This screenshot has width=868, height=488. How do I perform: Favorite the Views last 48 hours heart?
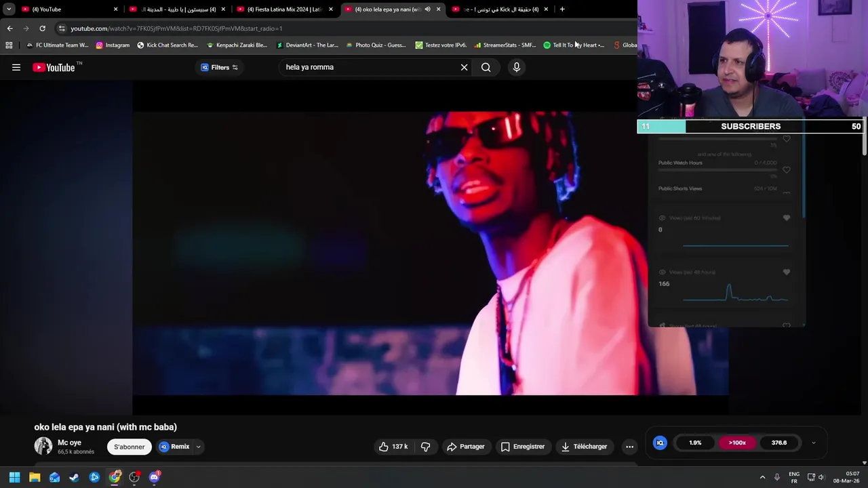click(x=787, y=272)
